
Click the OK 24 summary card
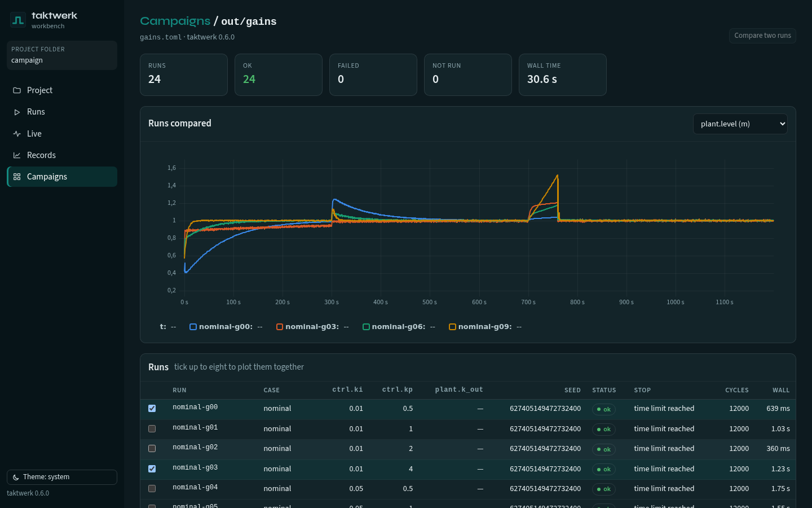[x=279, y=75]
